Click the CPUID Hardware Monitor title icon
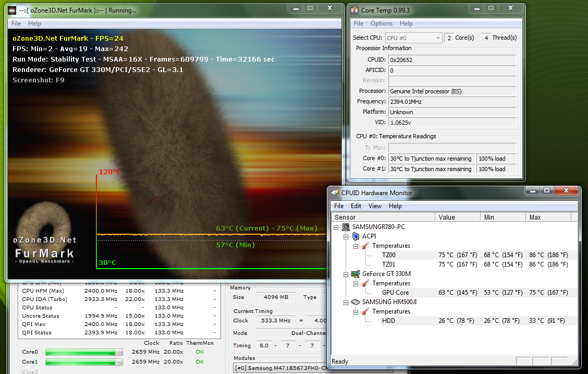 click(x=335, y=193)
